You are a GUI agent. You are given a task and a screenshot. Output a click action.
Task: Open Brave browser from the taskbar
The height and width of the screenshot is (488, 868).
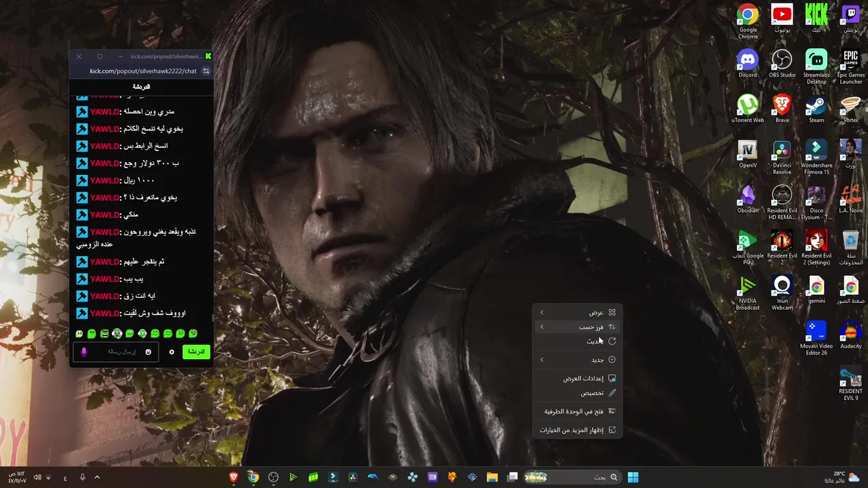pyautogui.click(x=234, y=477)
